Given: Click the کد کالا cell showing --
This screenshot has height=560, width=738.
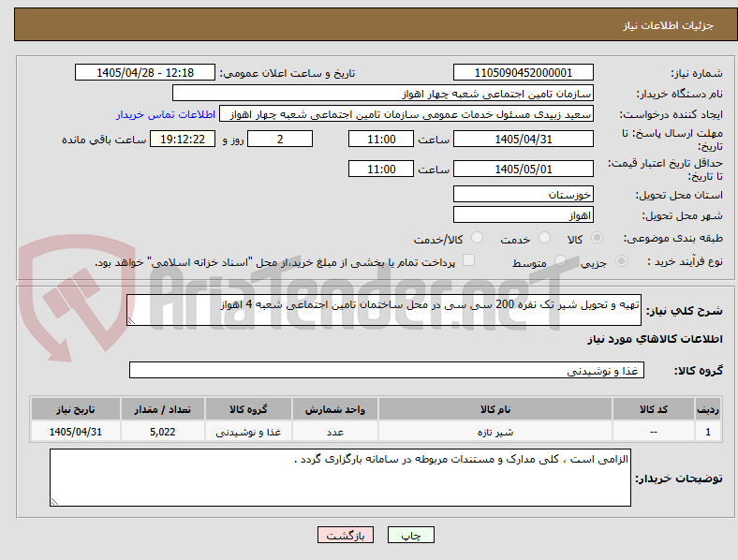Looking at the screenshot, I should 654,432.
